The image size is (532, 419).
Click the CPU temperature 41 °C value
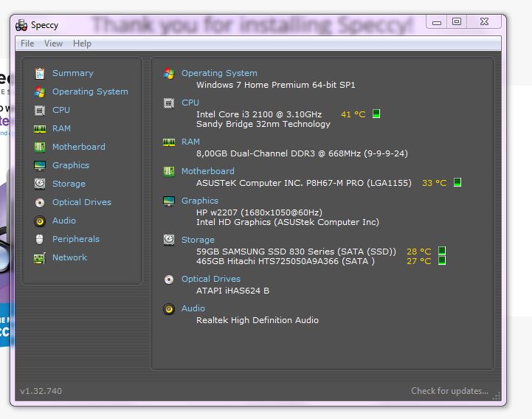click(x=353, y=114)
